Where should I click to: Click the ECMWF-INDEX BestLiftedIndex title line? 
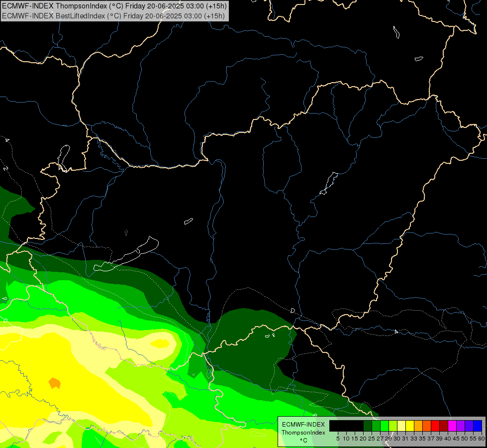pyautogui.click(x=113, y=16)
